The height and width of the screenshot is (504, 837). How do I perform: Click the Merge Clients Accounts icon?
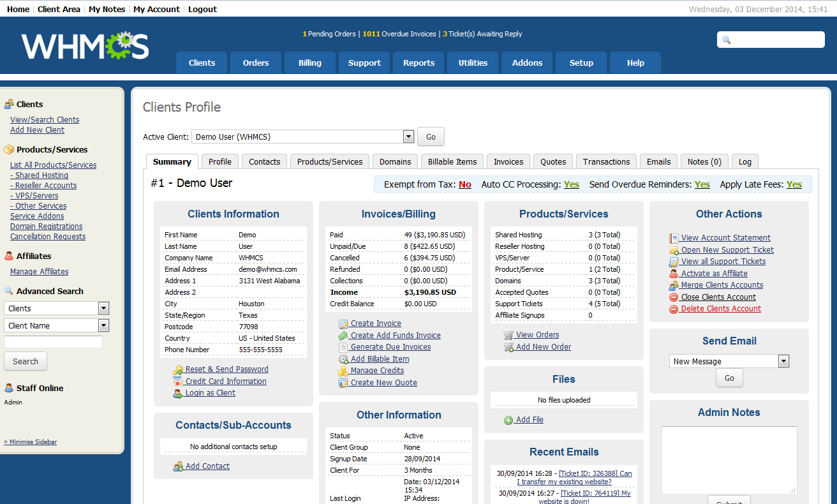[x=674, y=285]
